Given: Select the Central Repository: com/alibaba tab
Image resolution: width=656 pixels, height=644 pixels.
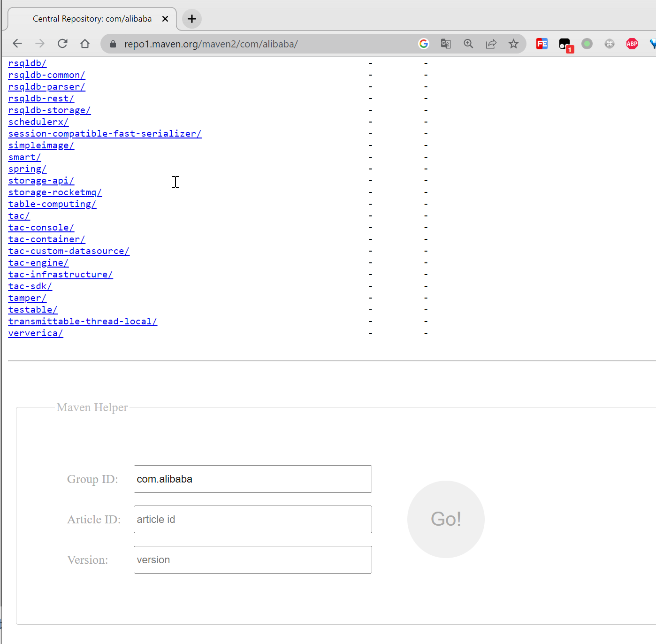Looking at the screenshot, I should pyautogui.click(x=92, y=19).
